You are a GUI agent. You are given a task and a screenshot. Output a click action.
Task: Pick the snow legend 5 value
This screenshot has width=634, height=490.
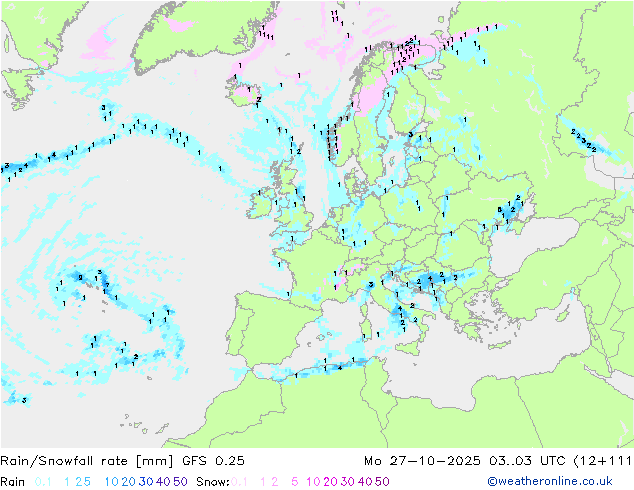294,482
